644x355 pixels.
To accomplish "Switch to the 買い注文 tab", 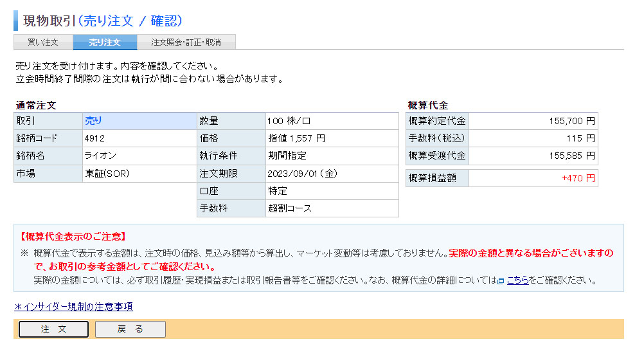I will 43,42.
